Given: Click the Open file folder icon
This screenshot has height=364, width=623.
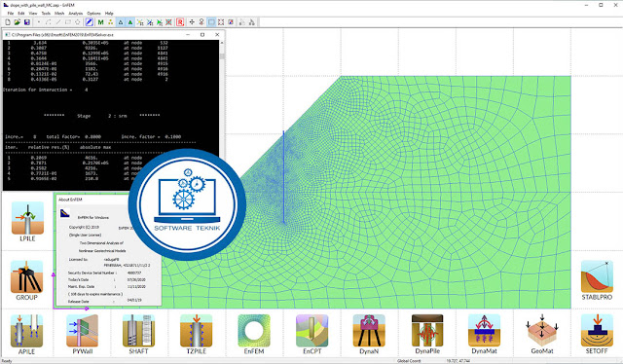Looking at the screenshot, I should pos(18,22).
